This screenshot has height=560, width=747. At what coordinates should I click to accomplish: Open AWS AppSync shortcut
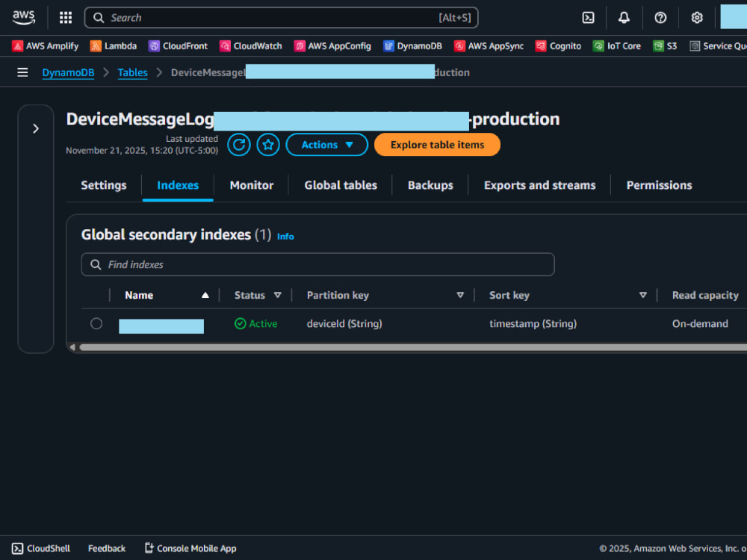(x=489, y=46)
